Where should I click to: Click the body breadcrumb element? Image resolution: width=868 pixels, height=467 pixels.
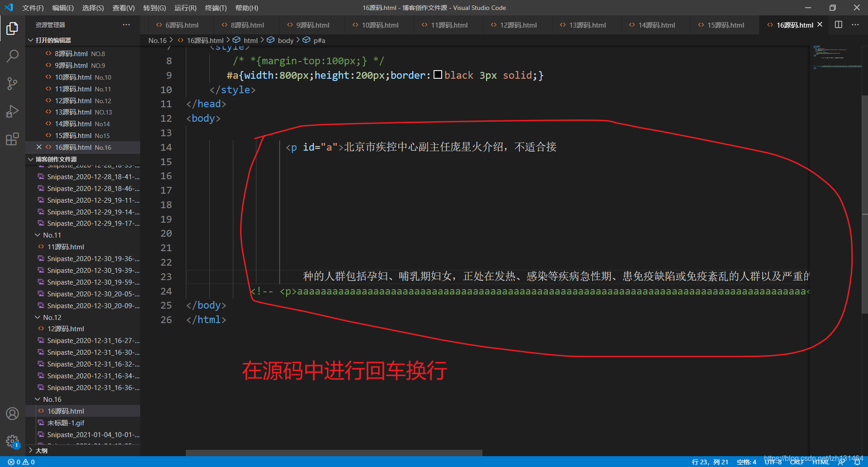280,40
